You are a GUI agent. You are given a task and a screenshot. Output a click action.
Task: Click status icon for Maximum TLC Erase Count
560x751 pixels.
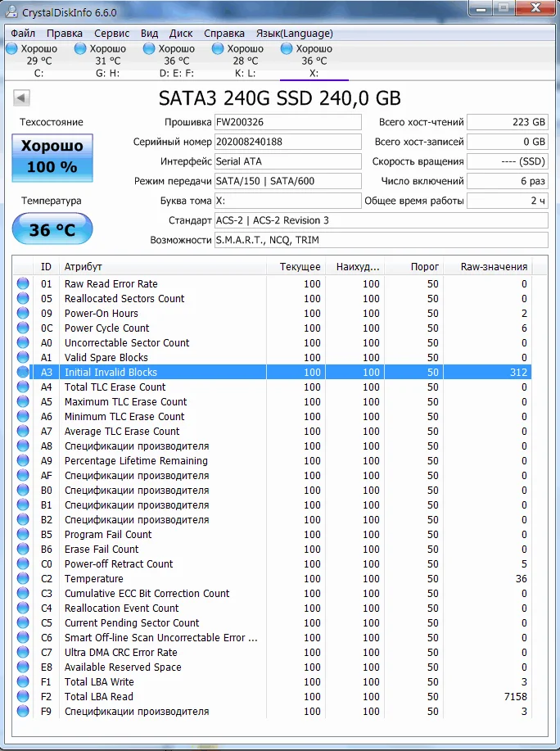point(23,401)
